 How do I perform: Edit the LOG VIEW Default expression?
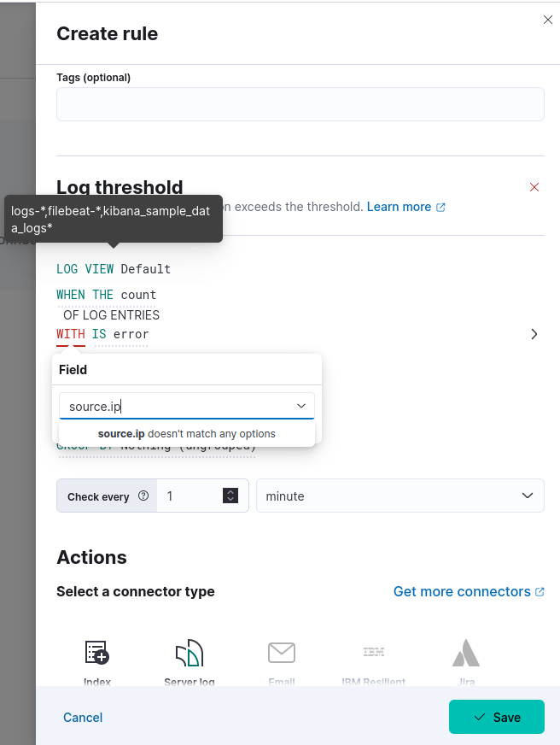coord(114,269)
